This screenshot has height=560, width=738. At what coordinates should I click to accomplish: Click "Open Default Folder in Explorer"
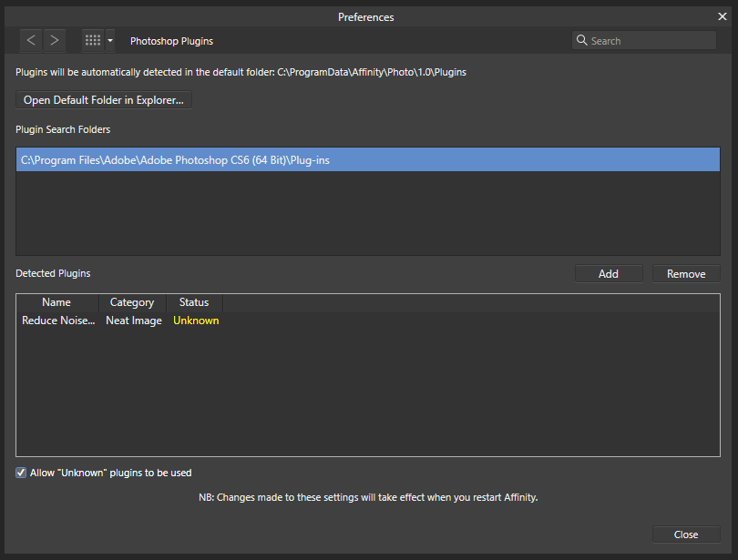click(103, 100)
